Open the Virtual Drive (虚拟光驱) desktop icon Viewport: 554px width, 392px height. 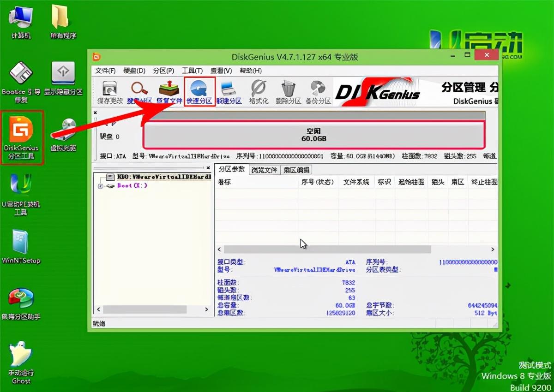64,135
